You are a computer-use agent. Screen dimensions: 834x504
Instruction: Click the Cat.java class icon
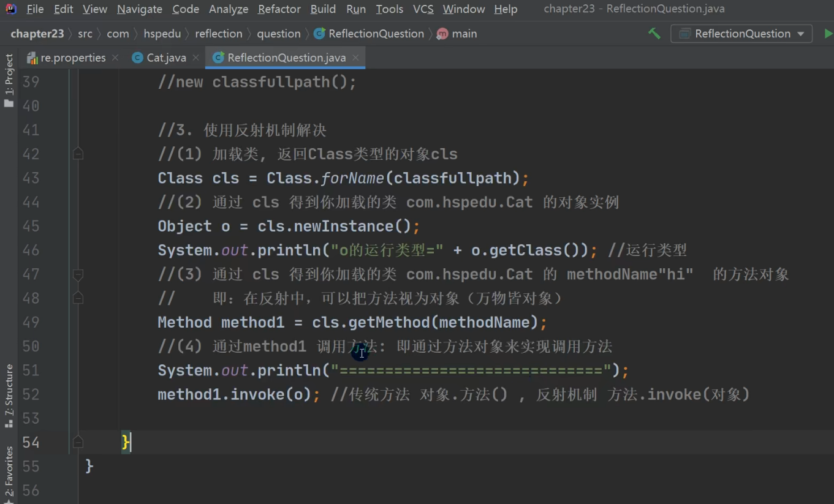click(x=138, y=58)
